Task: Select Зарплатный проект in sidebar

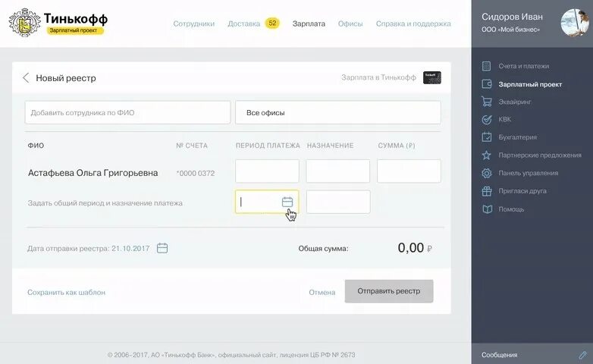Action: pyautogui.click(x=530, y=84)
